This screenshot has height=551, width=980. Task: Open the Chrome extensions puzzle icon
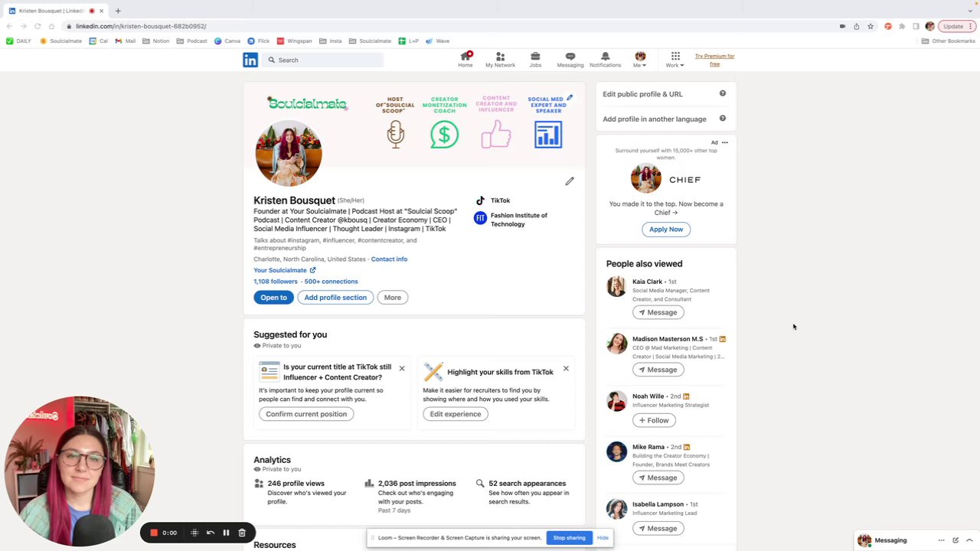(902, 26)
